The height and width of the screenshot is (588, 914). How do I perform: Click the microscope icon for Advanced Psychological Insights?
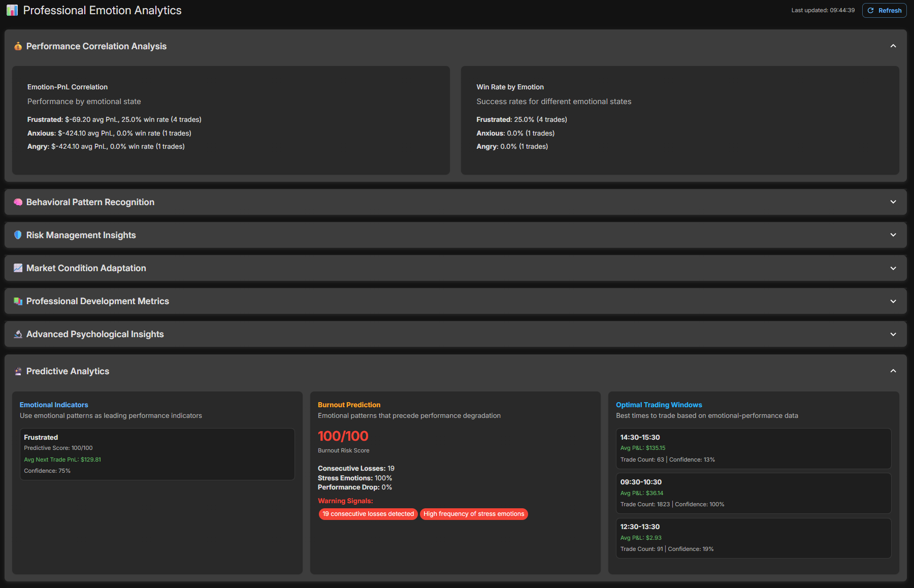point(18,334)
